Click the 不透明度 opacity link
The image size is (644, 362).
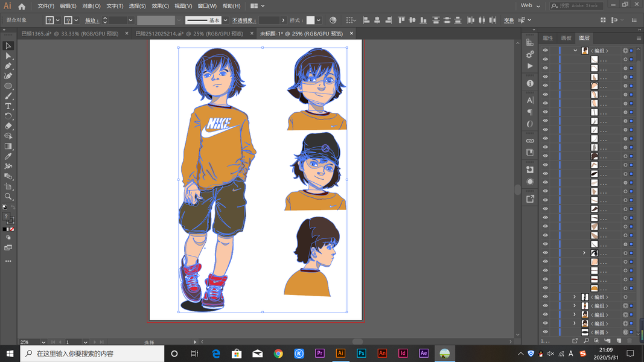(244, 20)
